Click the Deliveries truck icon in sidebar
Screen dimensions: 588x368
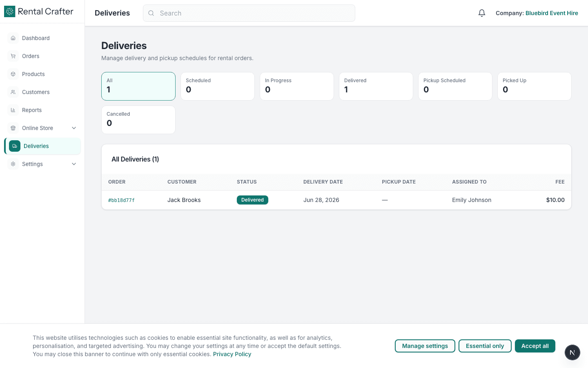click(15, 146)
